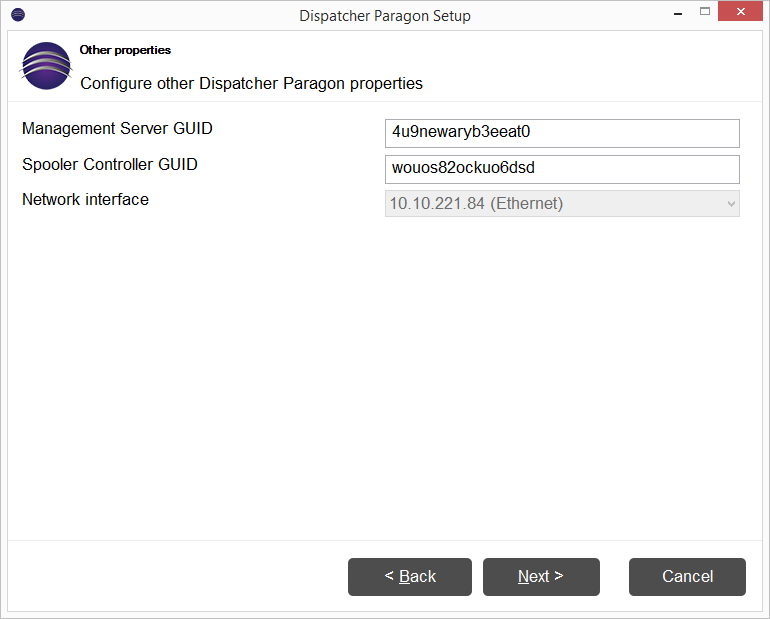
Task: Click the Management Server GUID input field
Action: (562, 133)
